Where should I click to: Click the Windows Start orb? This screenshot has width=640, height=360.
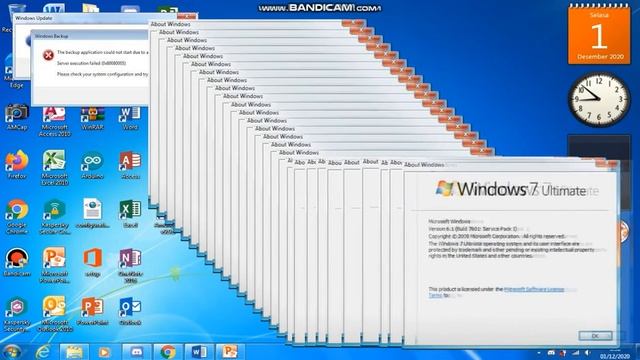[12, 352]
